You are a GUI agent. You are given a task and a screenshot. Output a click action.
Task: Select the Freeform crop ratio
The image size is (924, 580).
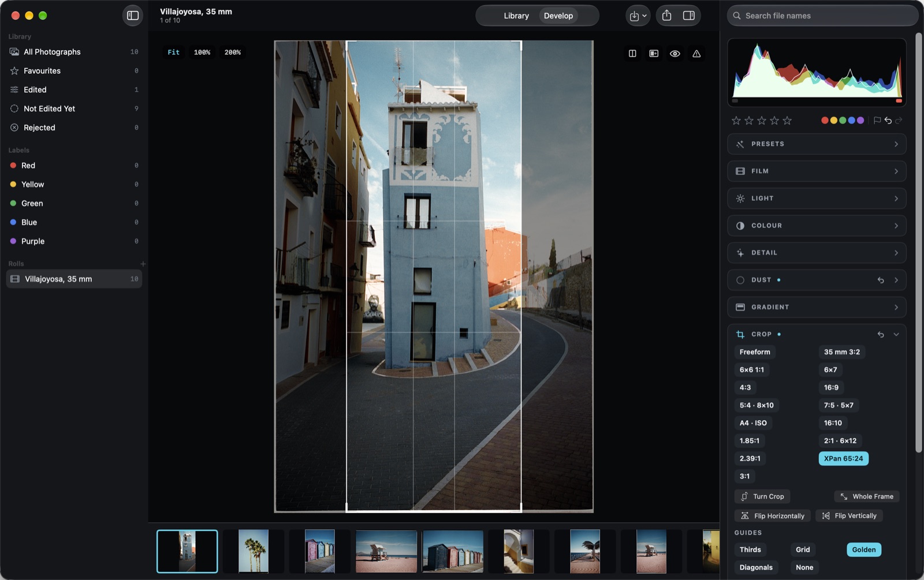(x=755, y=352)
